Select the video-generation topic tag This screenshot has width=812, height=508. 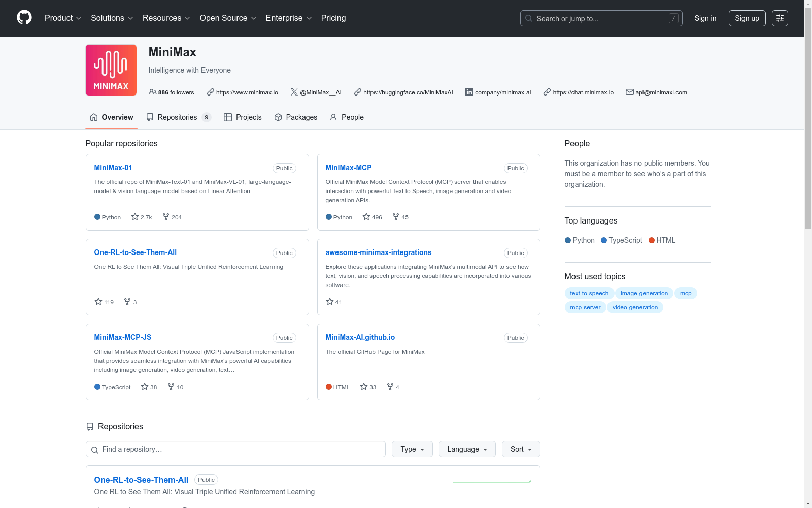coord(635,307)
